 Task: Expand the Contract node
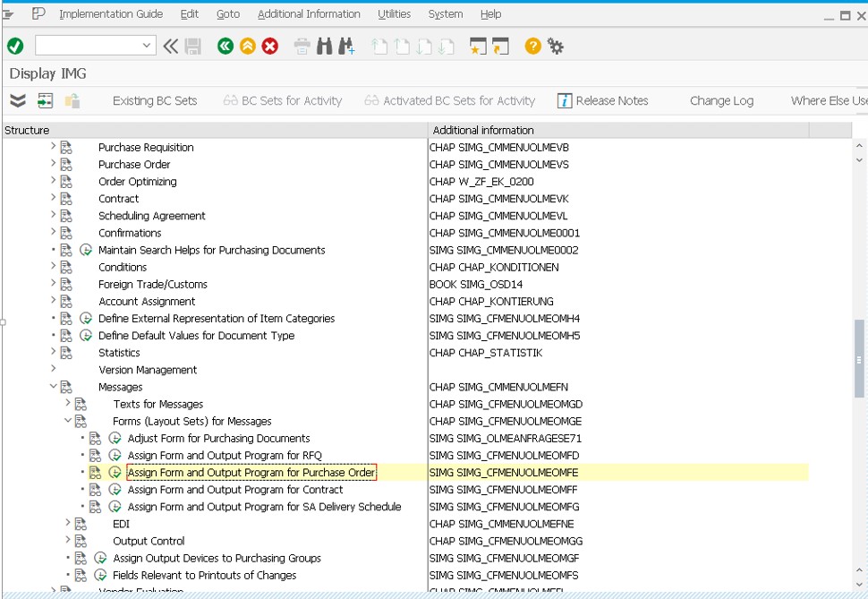pyautogui.click(x=53, y=198)
